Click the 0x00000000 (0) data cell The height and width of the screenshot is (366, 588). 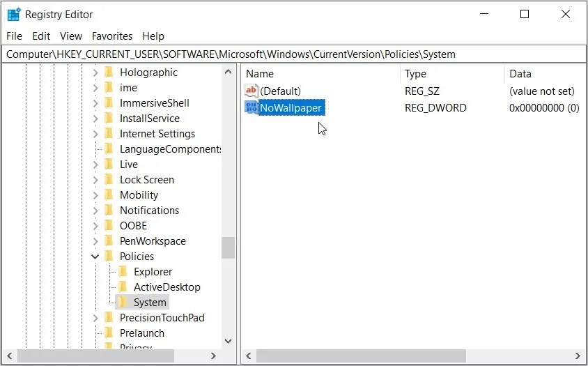544,108
